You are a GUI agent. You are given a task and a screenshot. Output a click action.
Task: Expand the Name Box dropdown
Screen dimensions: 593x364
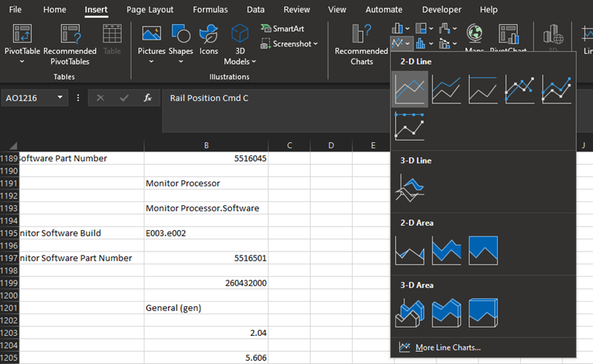(59, 98)
